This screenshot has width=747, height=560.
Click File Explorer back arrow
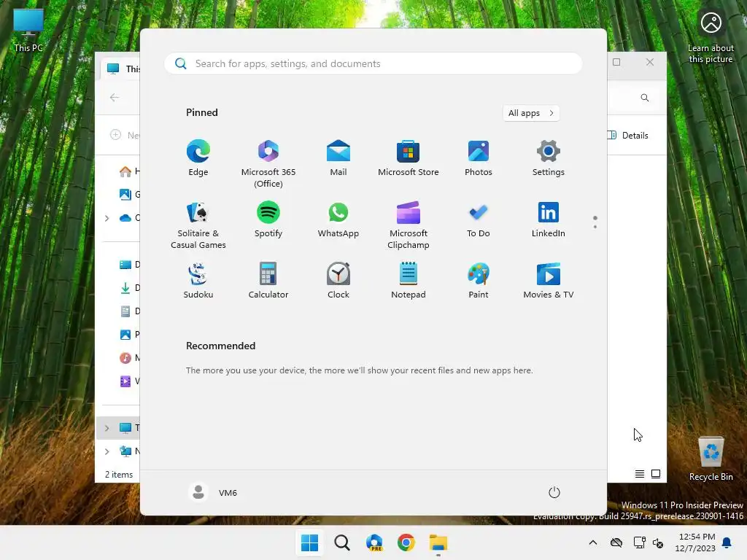point(115,97)
